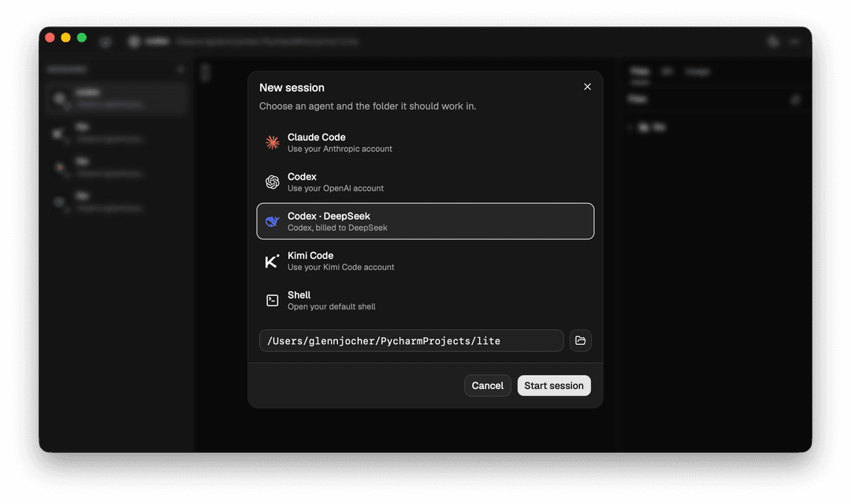Cancel the new session dialog
Image resolution: width=851 pixels, height=504 pixels.
pyautogui.click(x=488, y=386)
